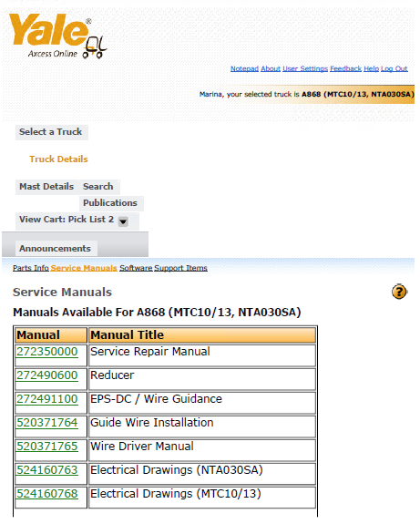Image resolution: width=420 pixels, height=524 pixels.
Task: Open manual 272350000 Service Repair Manual
Action: (47, 352)
